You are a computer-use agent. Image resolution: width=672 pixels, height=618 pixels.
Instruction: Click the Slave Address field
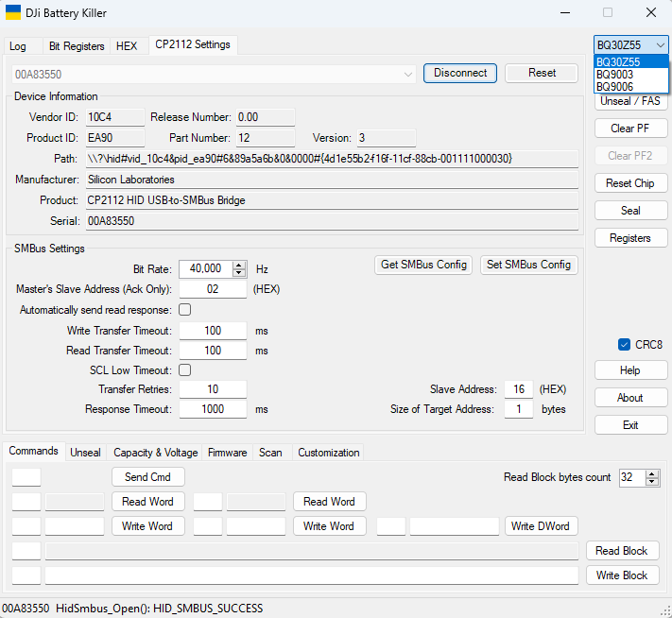pos(519,389)
